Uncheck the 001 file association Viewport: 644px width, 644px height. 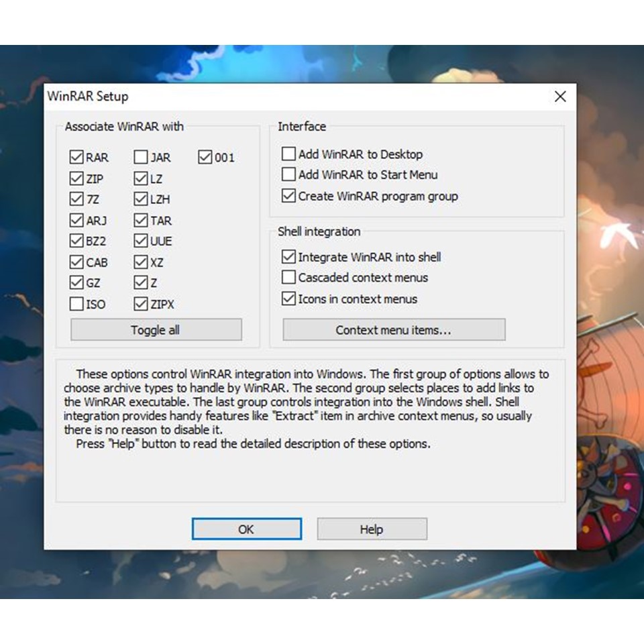pos(205,158)
